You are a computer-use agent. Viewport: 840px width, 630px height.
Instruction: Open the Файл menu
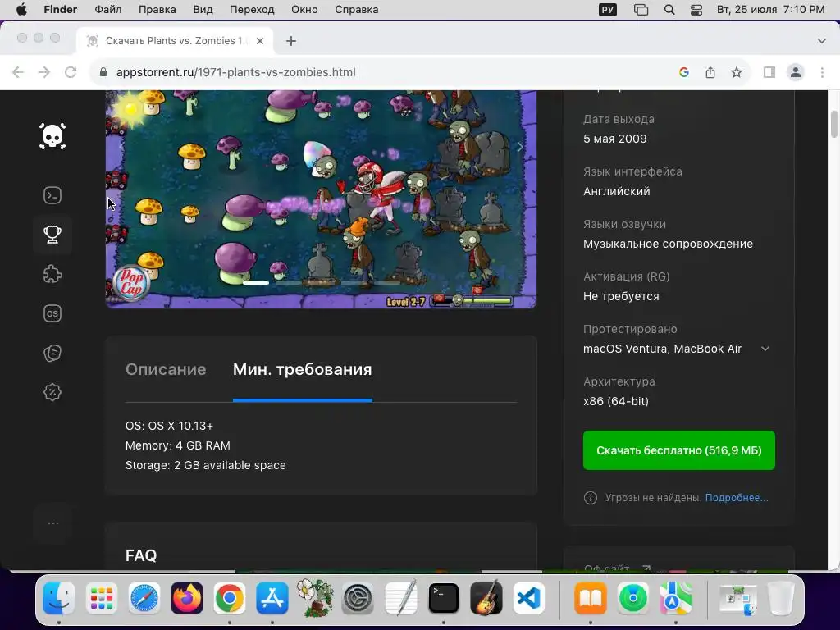107,10
